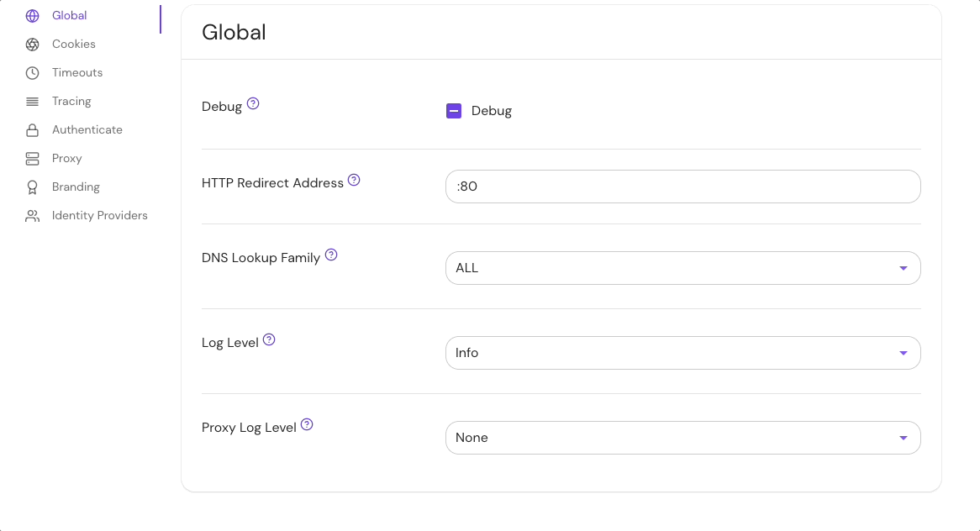
Task: Open the Proxy Log Level dropdown
Action: (x=682, y=438)
